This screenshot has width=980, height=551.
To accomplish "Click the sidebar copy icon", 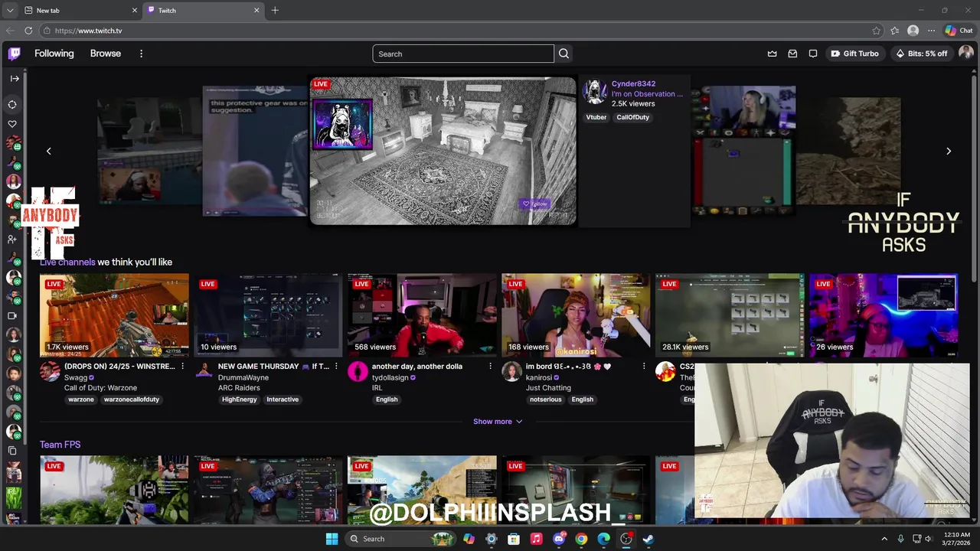I will pos(12,451).
